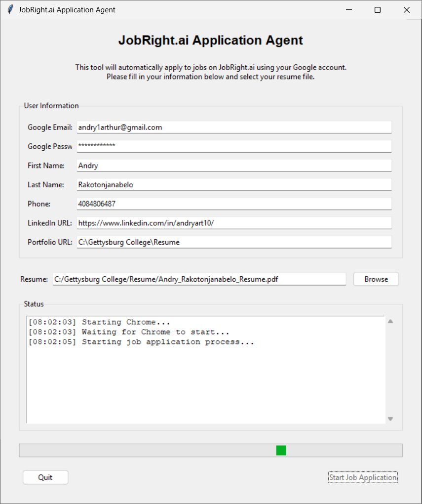
Task: Click the green progress bar indicator
Action: pyautogui.click(x=281, y=450)
